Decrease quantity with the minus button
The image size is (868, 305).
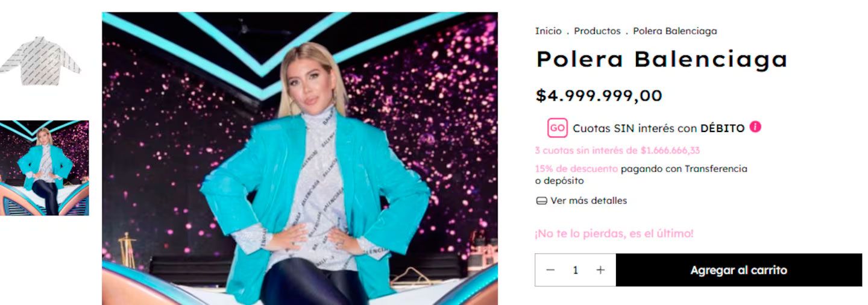[550, 270]
